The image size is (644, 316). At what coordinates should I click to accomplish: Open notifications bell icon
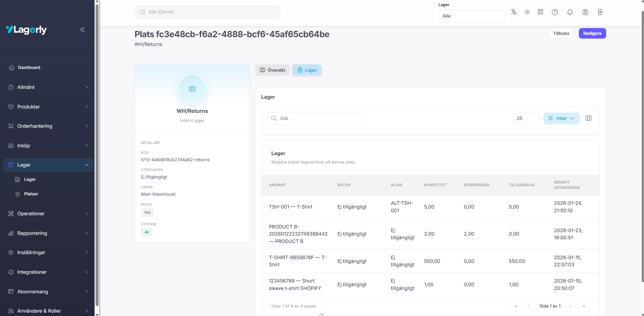[x=570, y=12]
